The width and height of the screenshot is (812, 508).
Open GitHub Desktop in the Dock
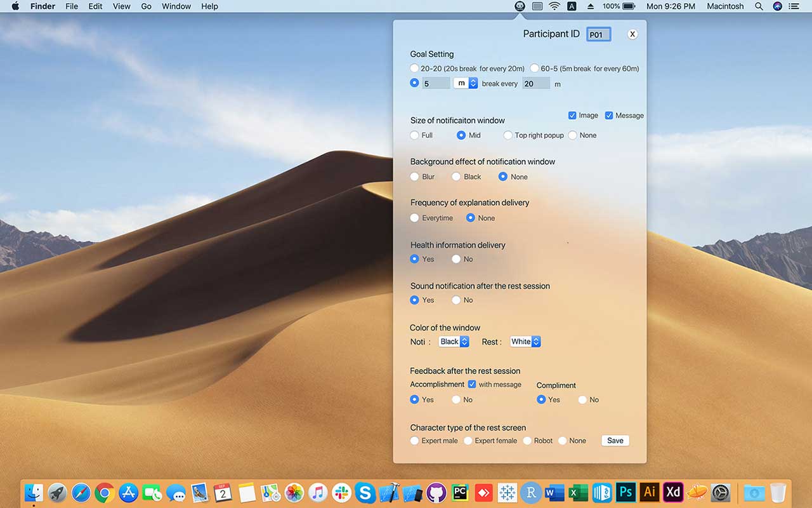[436, 492]
